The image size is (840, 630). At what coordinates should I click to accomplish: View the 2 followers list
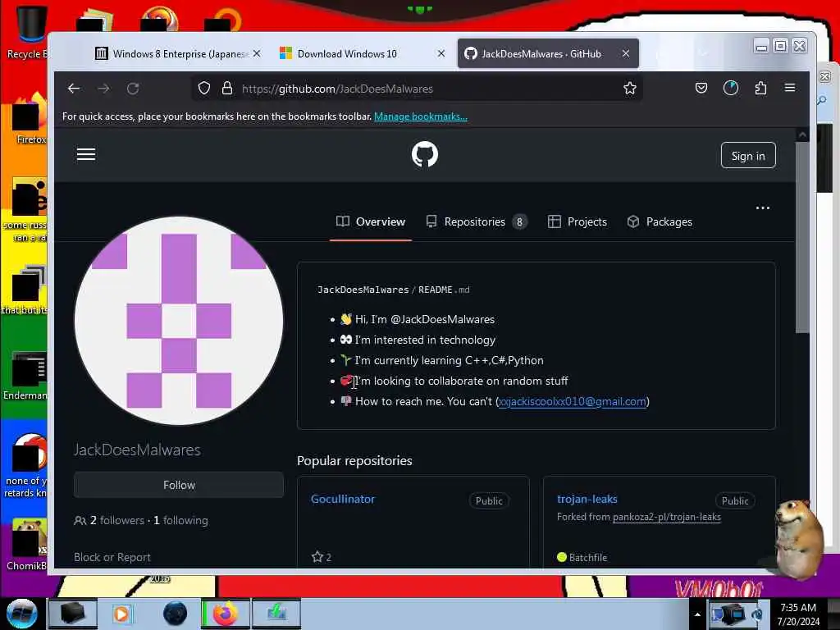[x=116, y=520]
